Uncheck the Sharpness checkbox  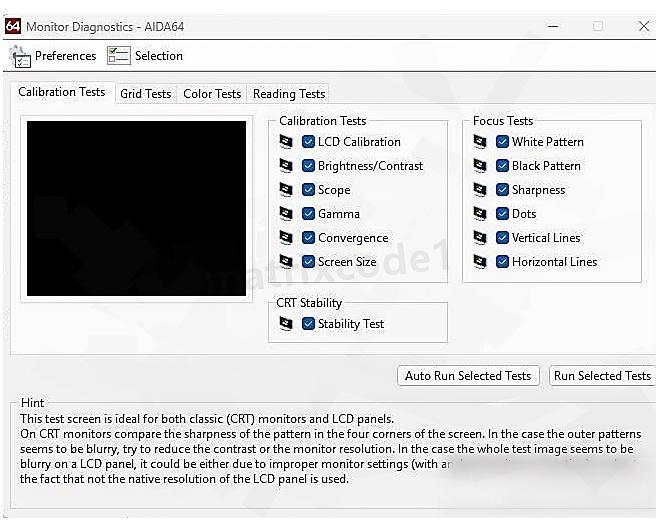(x=502, y=190)
